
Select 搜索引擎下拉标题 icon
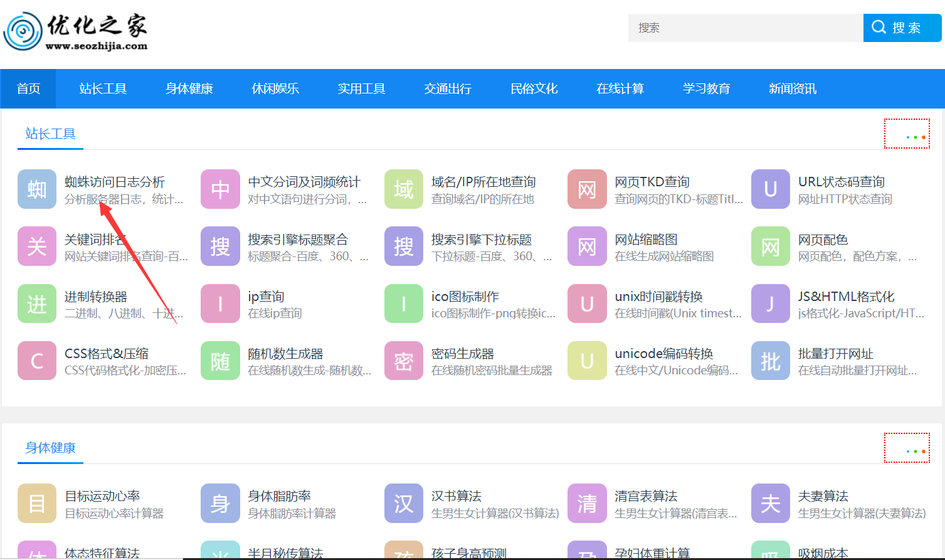[404, 246]
